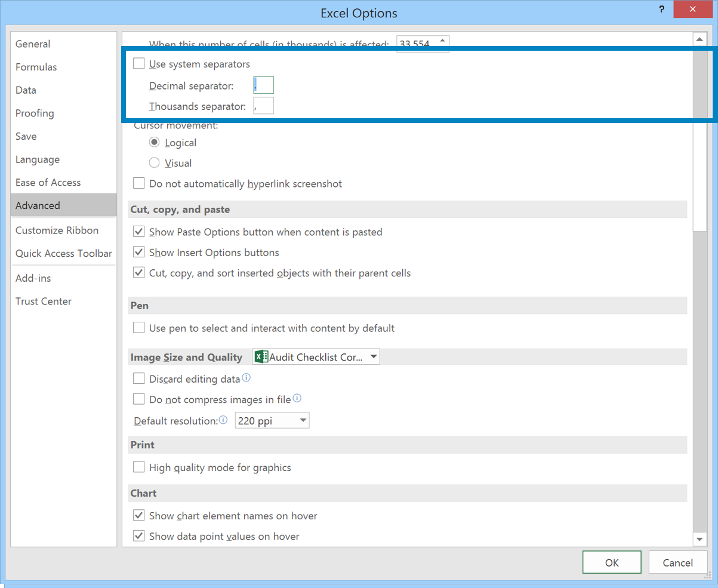The image size is (718, 588).
Task: Check Discard editing data
Action: tap(139, 378)
